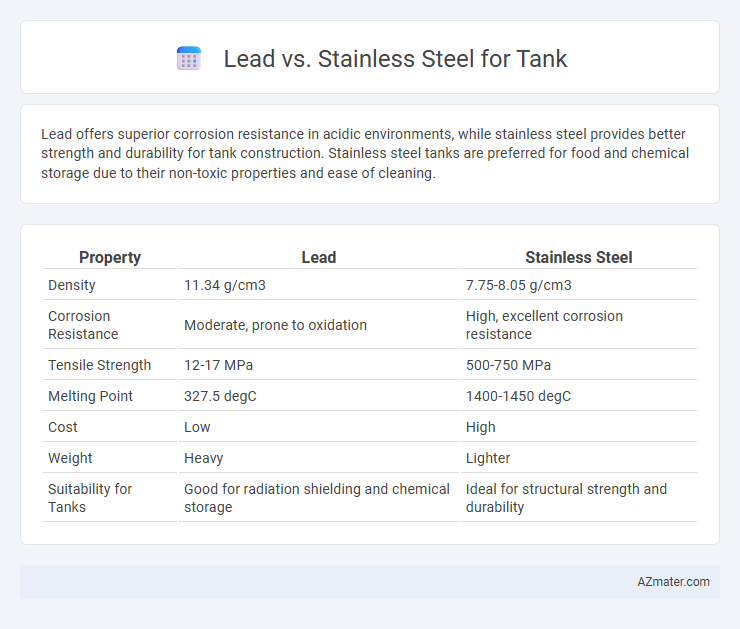The image size is (740, 629).
Task: Select the 'Suitability for Tanks' row label
Action: [90, 498]
